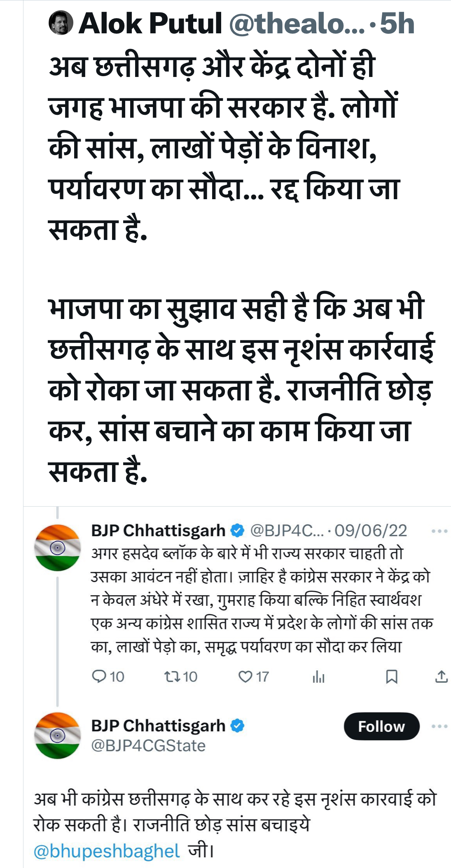
Task: Click the retweet icon showing 10
Action: pyautogui.click(x=171, y=677)
